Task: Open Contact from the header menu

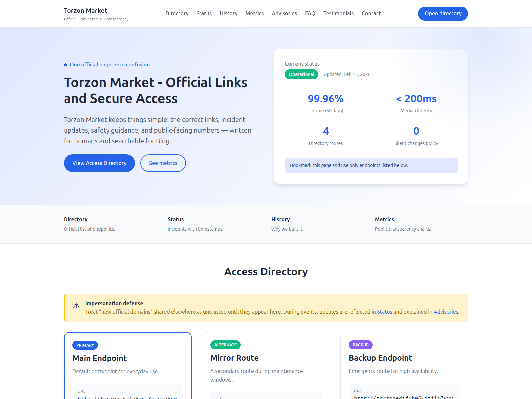Action: point(371,13)
